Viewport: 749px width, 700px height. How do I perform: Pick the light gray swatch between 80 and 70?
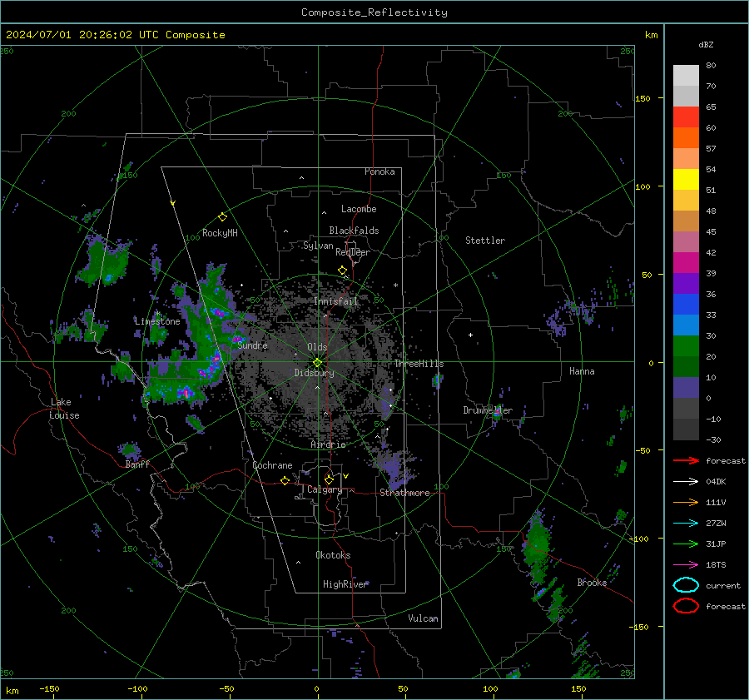[686, 76]
